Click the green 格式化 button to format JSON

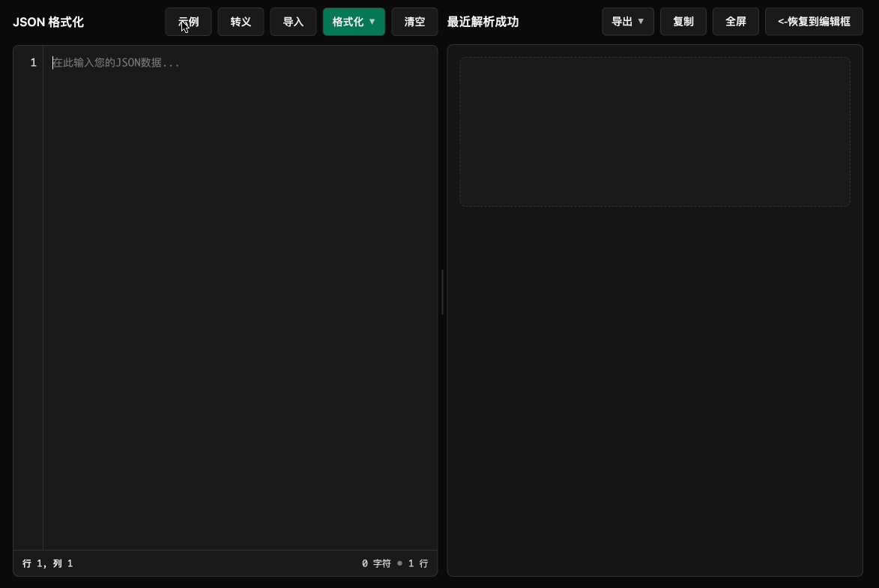pos(348,22)
